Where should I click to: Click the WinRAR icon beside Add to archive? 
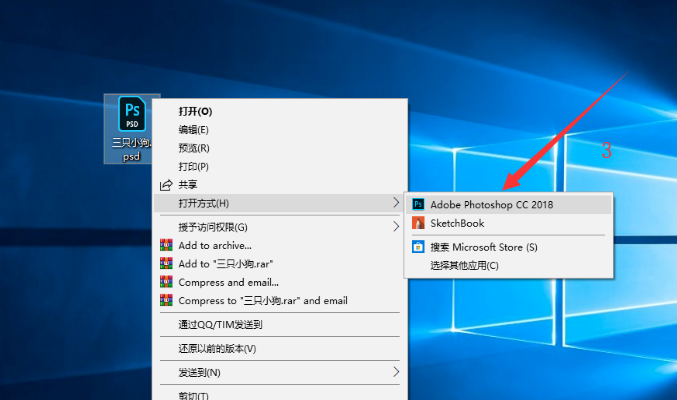167,245
